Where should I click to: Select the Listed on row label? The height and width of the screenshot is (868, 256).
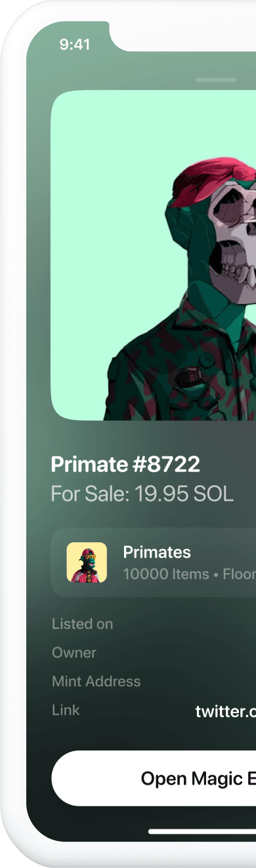(x=82, y=624)
